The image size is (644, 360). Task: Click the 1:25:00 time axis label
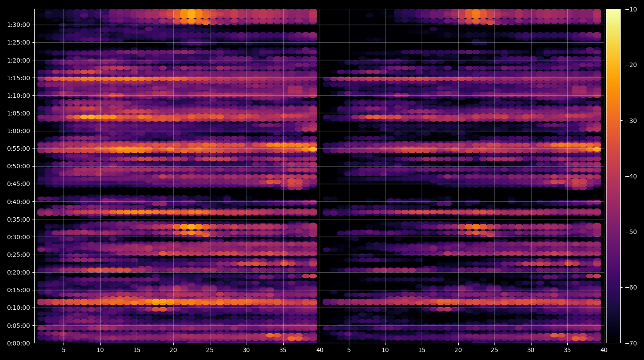(x=19, y=42)
